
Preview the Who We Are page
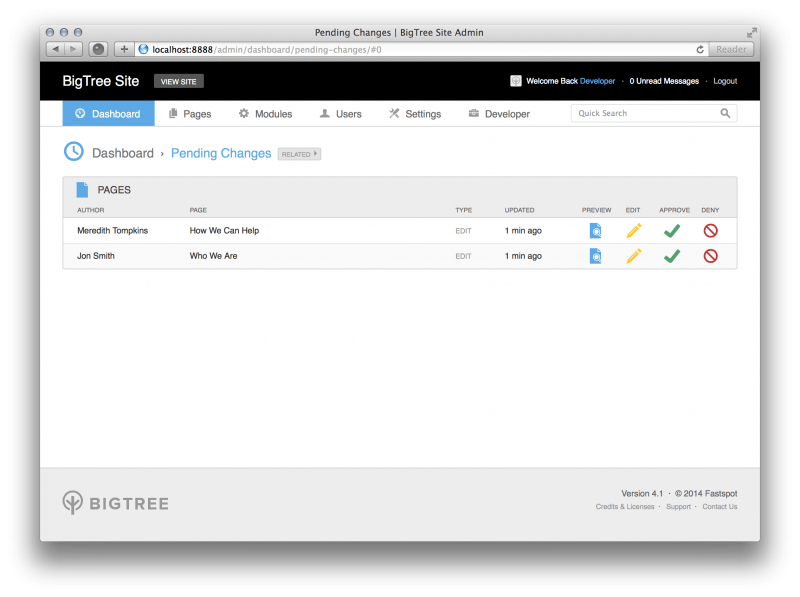click(595, 256)
